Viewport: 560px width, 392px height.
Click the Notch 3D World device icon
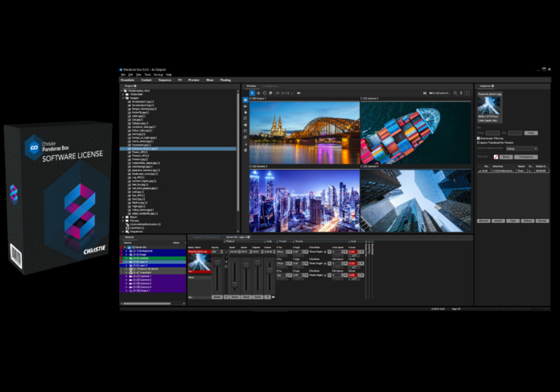coord(130,269)
